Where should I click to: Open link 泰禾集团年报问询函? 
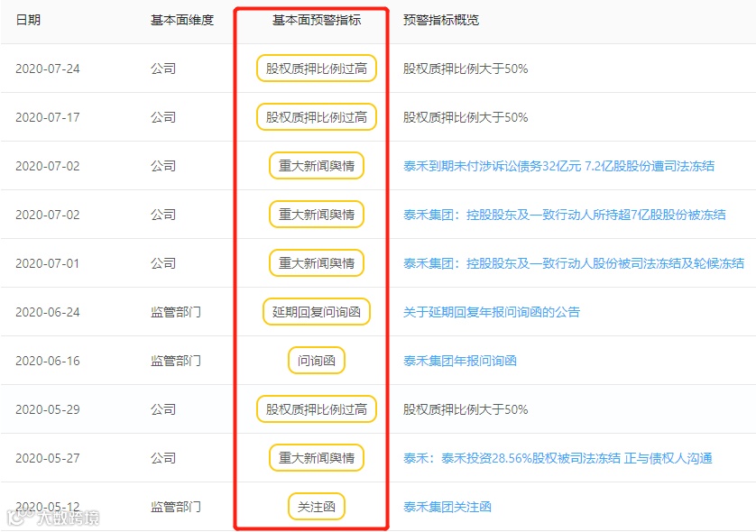460,361
